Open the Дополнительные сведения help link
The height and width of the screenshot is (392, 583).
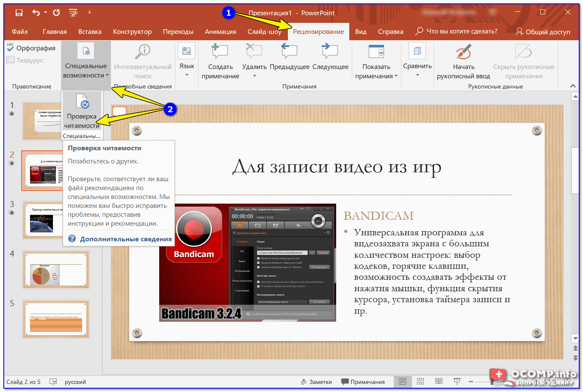click(126, 239)
